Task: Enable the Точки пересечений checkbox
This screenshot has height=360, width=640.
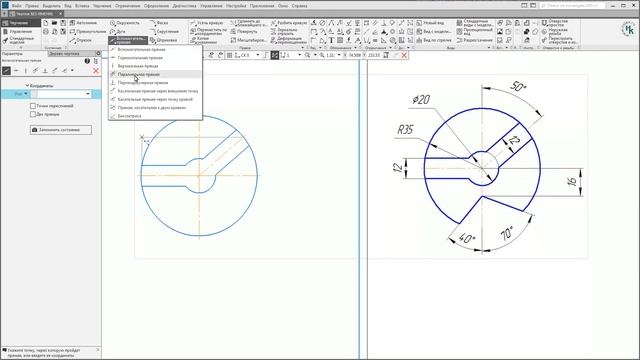Action: point(33,106)
